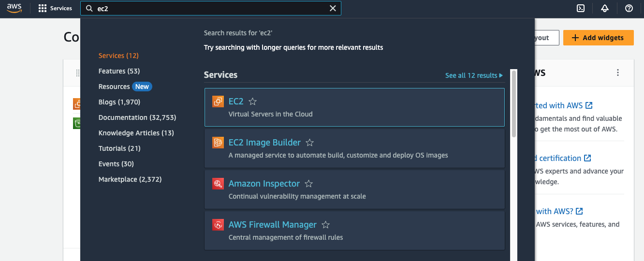
Task: Open the notifications bell
Action: 605,8
